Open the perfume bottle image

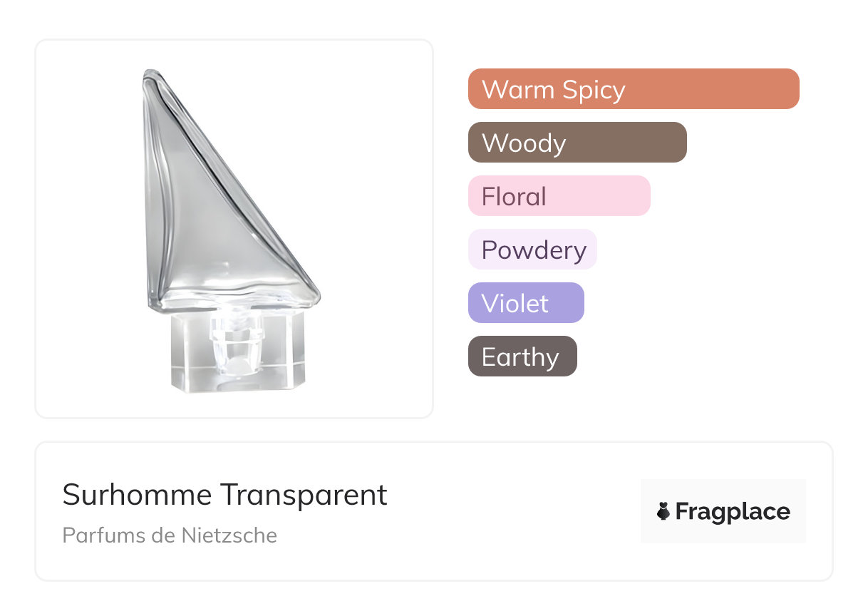[234, 228]
